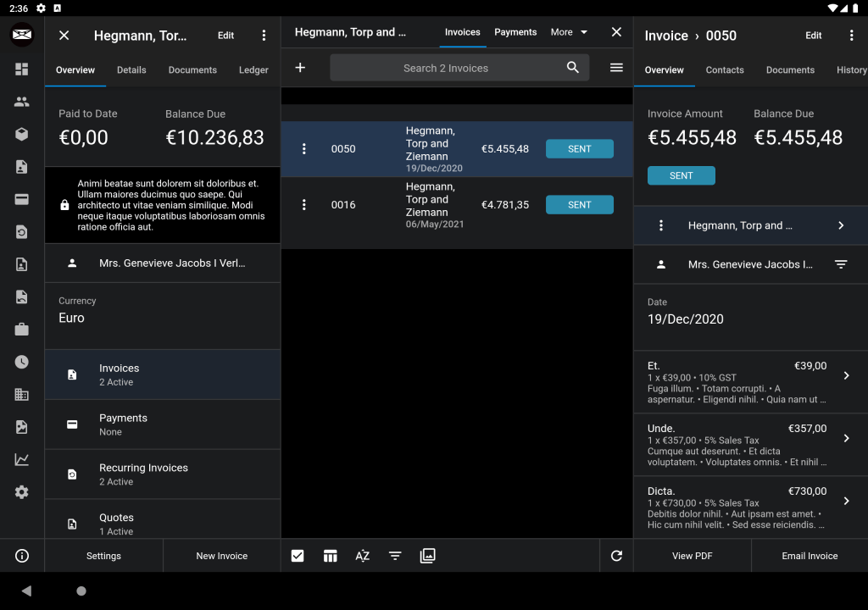Open Products cube icon in sidebar
868x610 pixels.
click(x=22, y=134)
